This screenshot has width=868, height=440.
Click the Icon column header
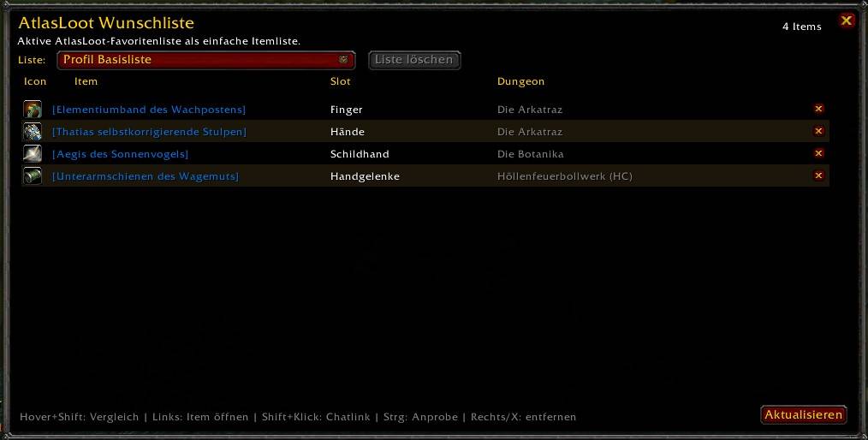point(35,81)
